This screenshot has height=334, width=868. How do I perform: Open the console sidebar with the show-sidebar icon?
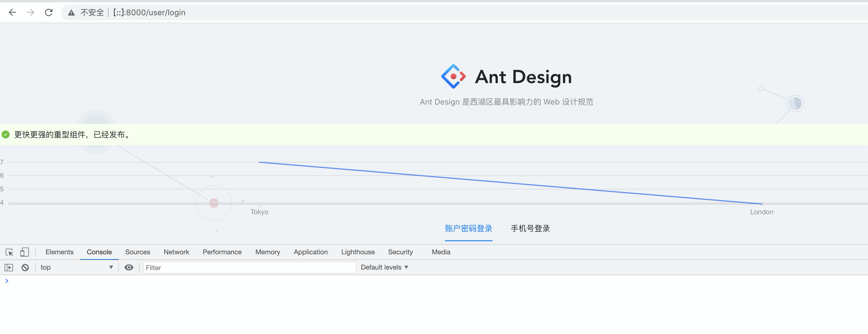pos(9,267)
